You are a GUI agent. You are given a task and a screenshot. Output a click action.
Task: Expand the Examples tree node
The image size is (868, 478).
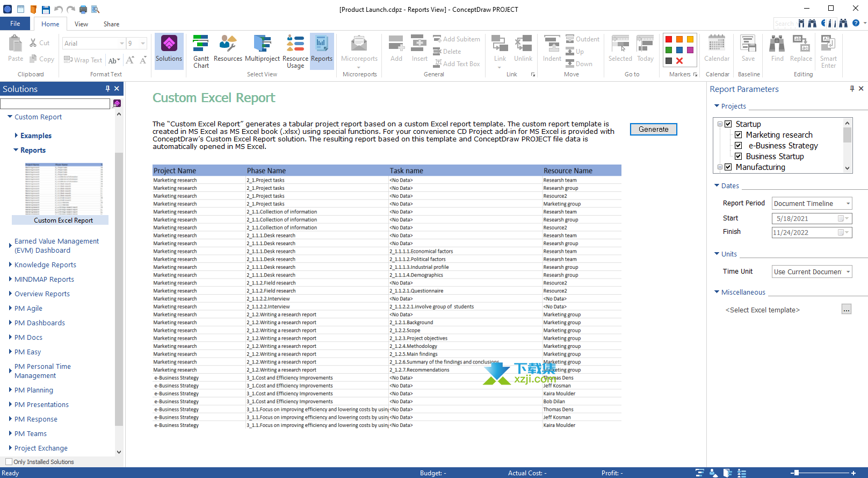pos(16,136)
